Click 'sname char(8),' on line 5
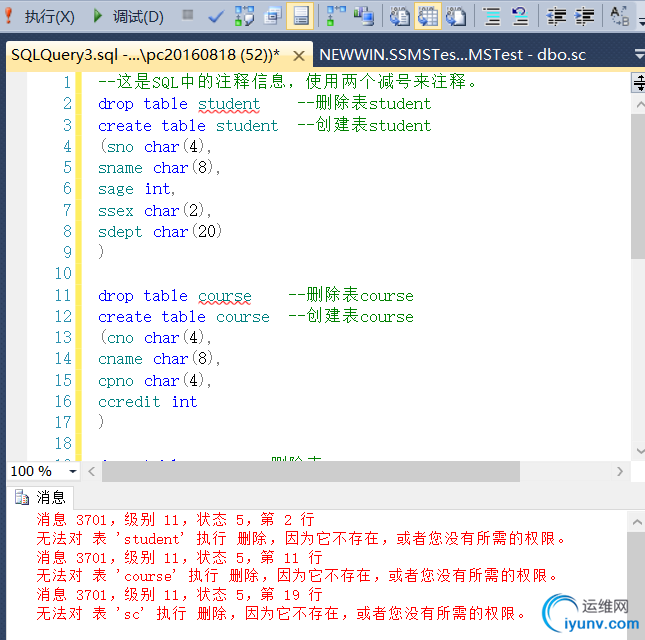The height and width of the screenshot is (640, 645). [x=160, y=167]
